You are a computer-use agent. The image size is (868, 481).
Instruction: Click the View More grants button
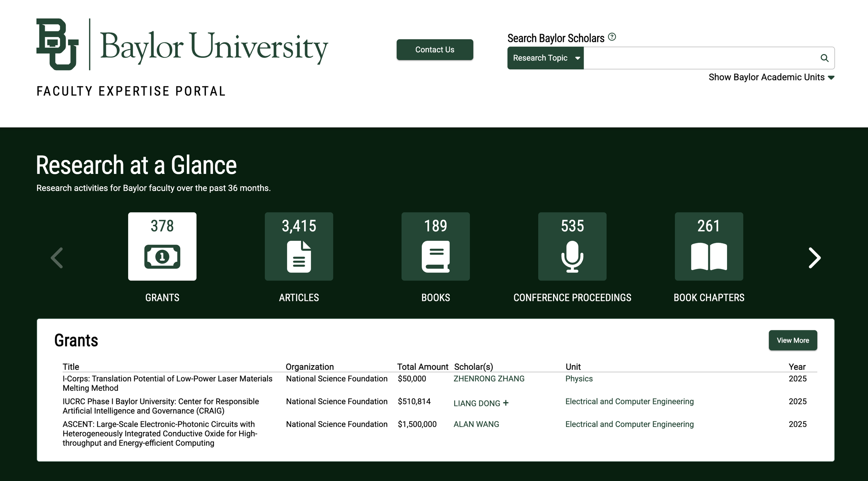(x=793, y=340)
